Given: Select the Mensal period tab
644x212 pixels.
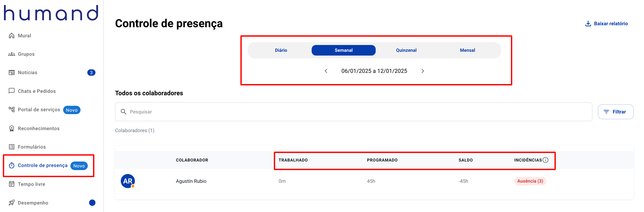Looking at the screenshot, I should pos(467,50).
